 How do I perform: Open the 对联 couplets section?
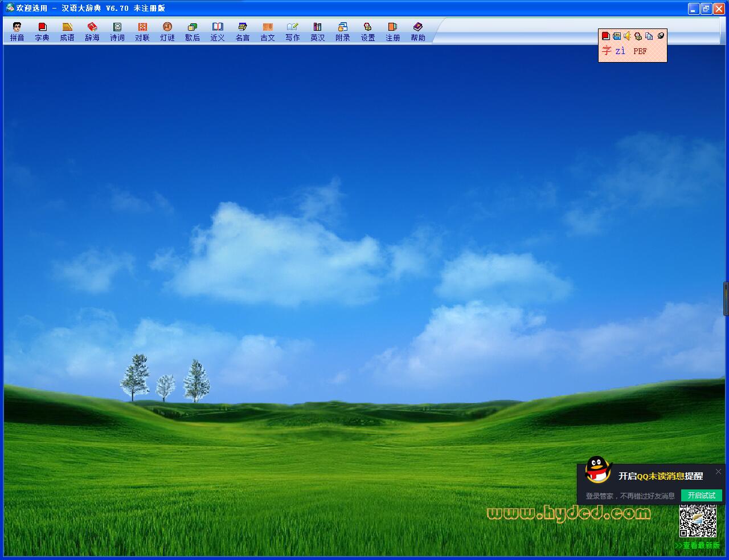point(142,31)
